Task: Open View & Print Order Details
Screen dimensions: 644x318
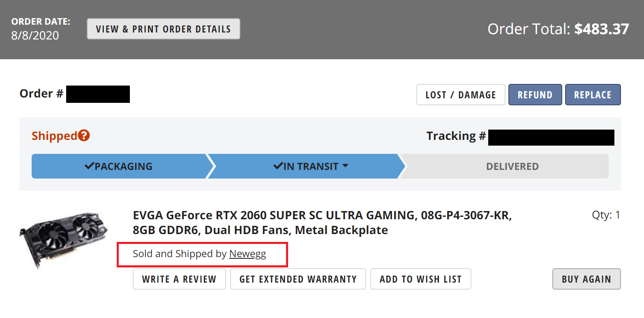Action: [163, 29]
